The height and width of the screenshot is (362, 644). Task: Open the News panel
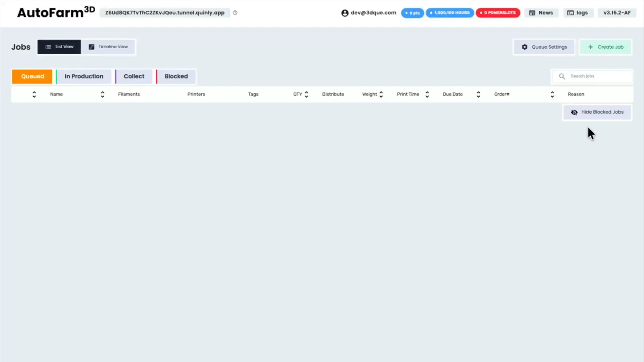point(541,13)
